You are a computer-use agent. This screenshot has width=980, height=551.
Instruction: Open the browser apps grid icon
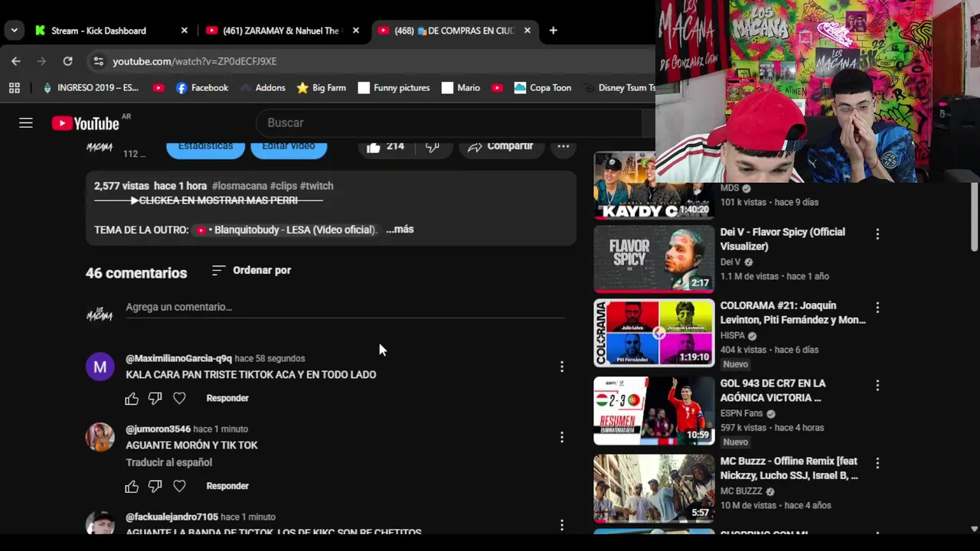(x=14, y=88)
